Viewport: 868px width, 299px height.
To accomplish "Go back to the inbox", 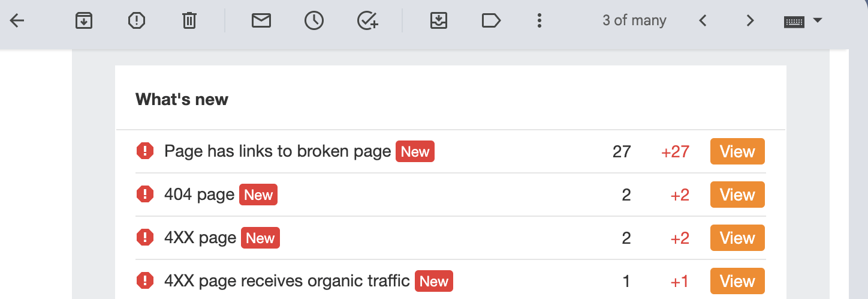I will [x=17, y=21].
